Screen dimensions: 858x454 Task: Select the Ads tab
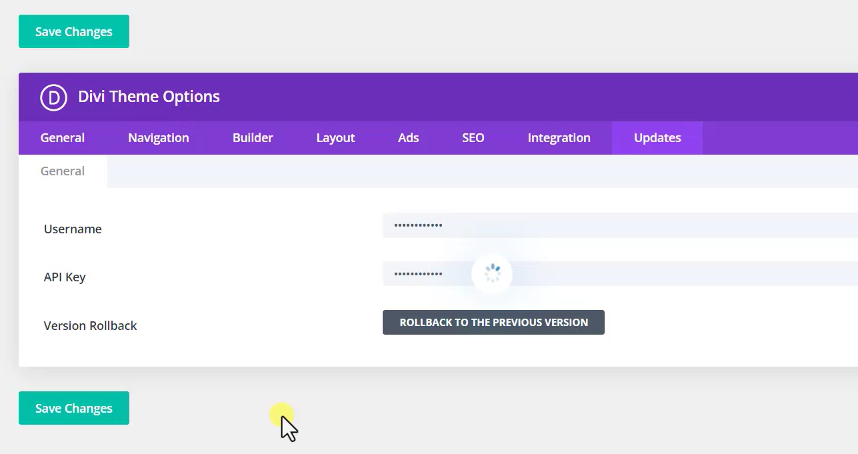point(408,138)
